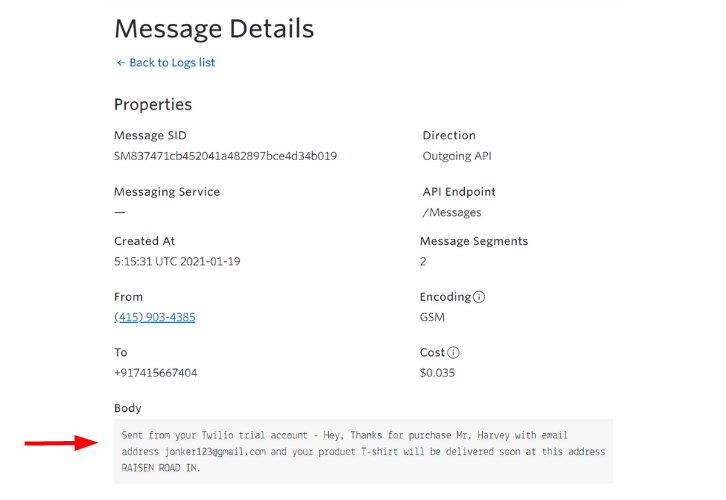726x500 pixels.
Task: Open the From number (415) 903-4385
Action: (x=155, y=317)
